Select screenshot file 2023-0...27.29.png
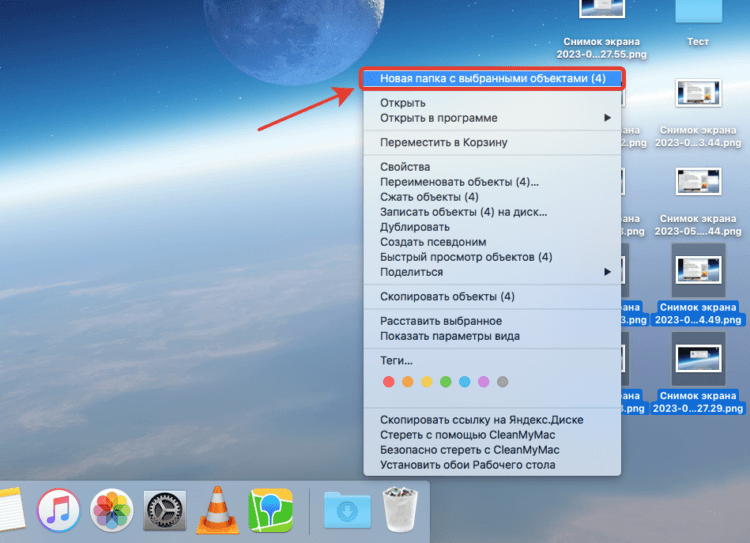Image resolution: width=750 pixels, height=543 pixels. [698, 374]
